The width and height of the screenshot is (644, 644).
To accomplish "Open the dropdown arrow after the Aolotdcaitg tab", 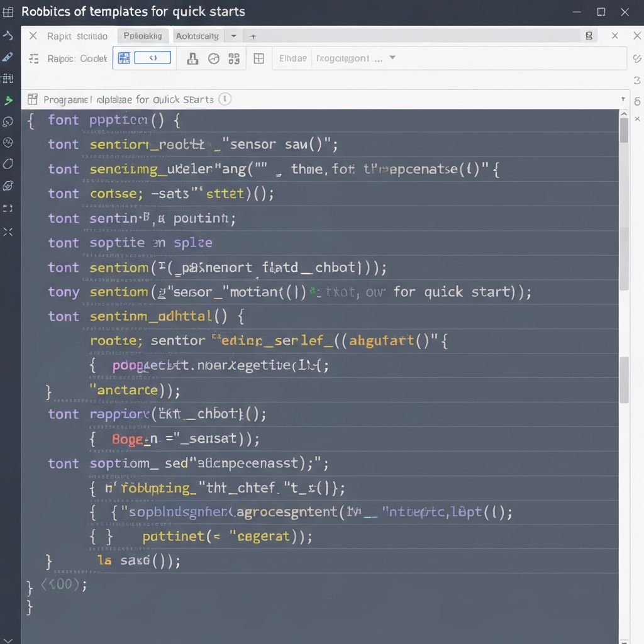I will tap(234, 36).
